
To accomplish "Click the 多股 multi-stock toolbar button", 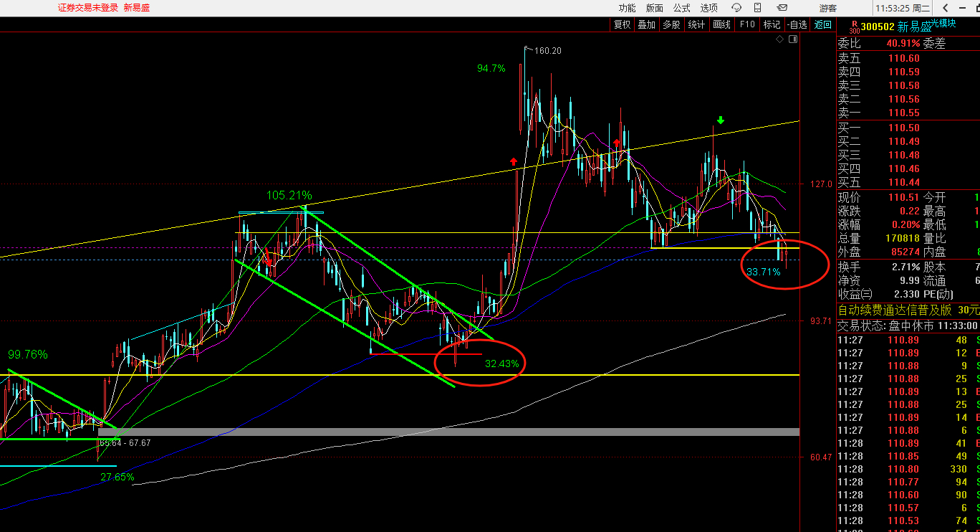I will coord(671,24).
